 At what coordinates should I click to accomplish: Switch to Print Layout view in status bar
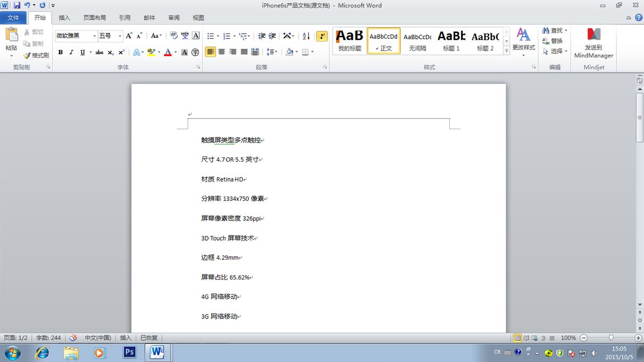click(517, 338)
